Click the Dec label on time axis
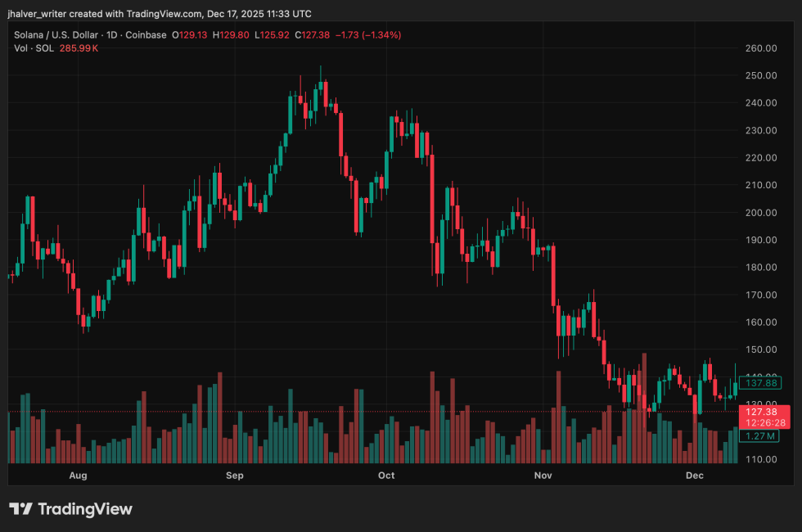The image size is (802, 532). coord(694,475)
